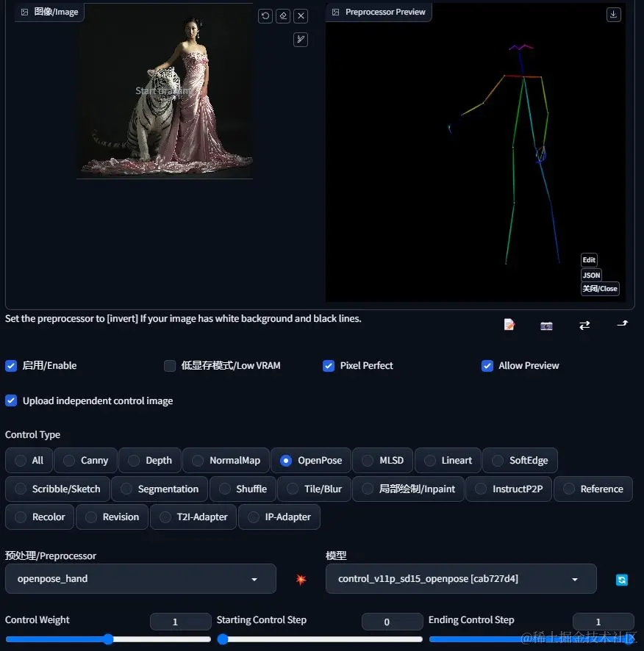This screenshot has width=644, height=651.
Task: Select the T2I-Adapter control type
Action: pyautogui.click(x=193, y=517)
